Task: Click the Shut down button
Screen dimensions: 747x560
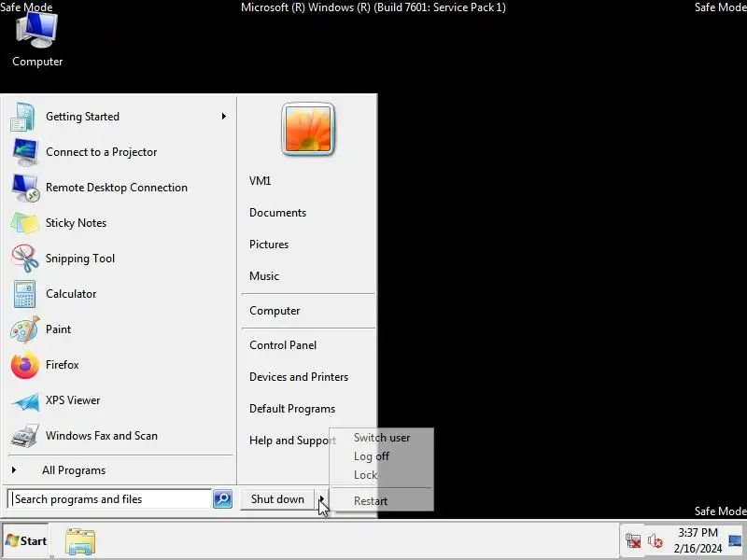Action: [277, 498]
